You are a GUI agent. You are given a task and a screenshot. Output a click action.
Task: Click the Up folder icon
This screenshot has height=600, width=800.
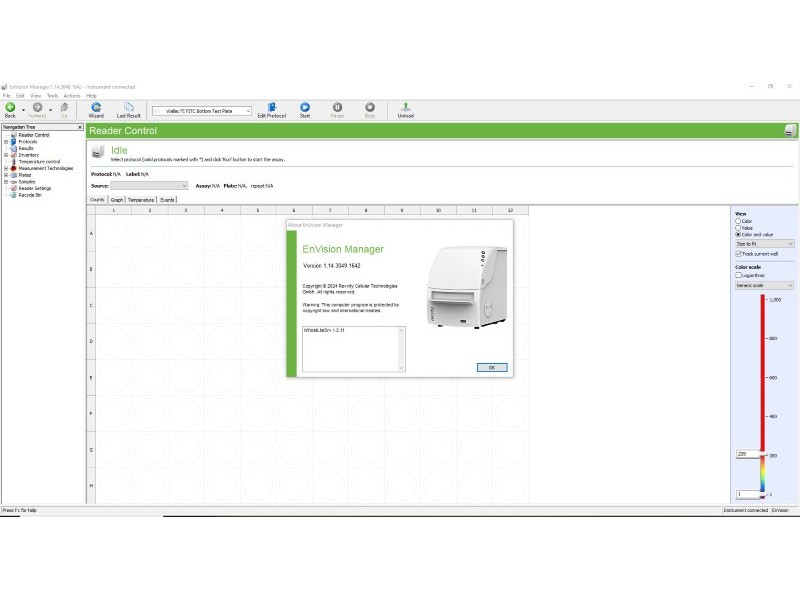(x=64, y=107)
